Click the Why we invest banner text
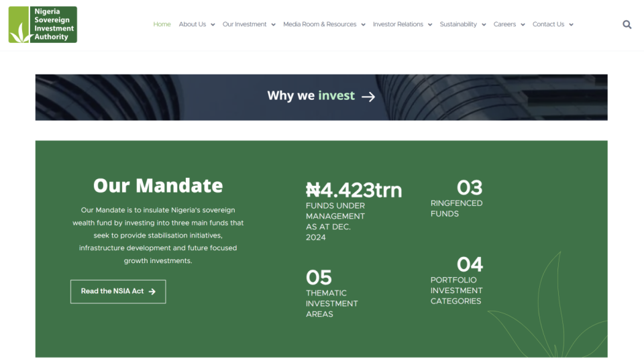 [311, 96]
